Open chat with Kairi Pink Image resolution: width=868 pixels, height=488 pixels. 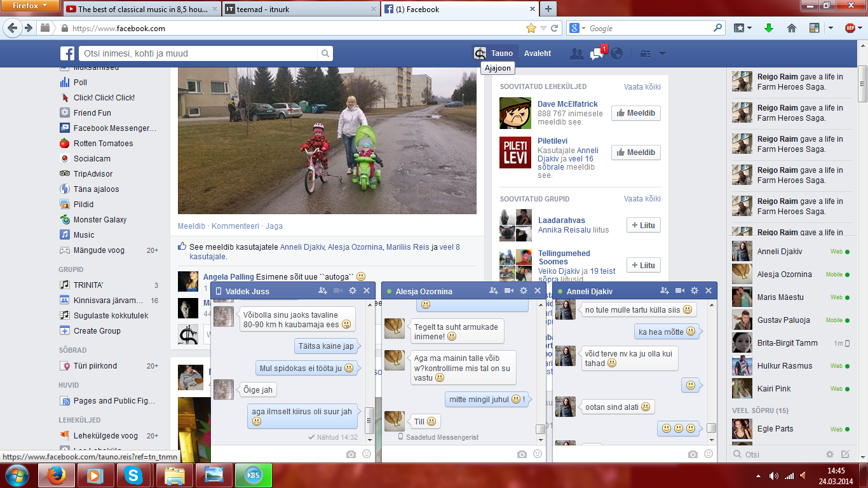tap(791, 389)
